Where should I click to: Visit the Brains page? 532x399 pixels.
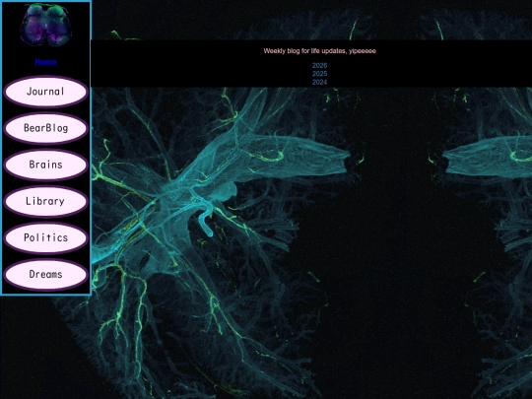pyautogui.click(x=45, y=165)
